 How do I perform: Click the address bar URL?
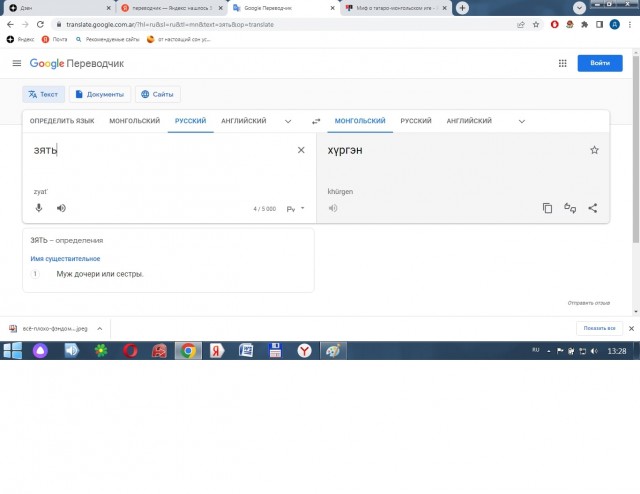click(x=170, y=24)
